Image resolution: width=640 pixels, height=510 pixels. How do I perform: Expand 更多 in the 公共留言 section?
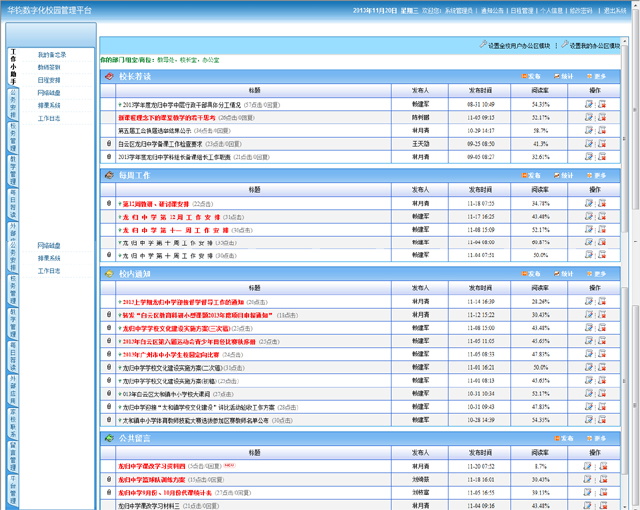click(x=596, y=438)
